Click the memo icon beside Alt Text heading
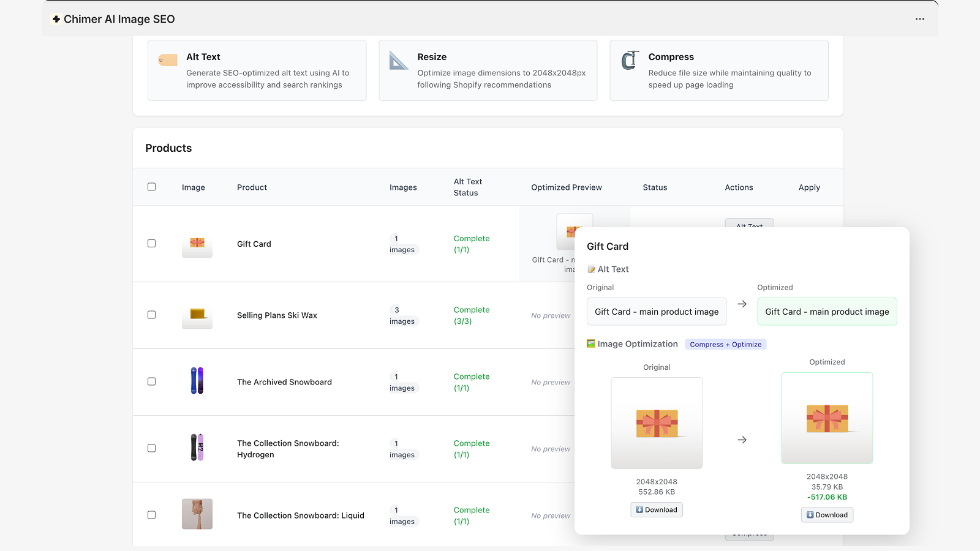The height and width of the screenshot is (551, 980). [x=592, y=269]
